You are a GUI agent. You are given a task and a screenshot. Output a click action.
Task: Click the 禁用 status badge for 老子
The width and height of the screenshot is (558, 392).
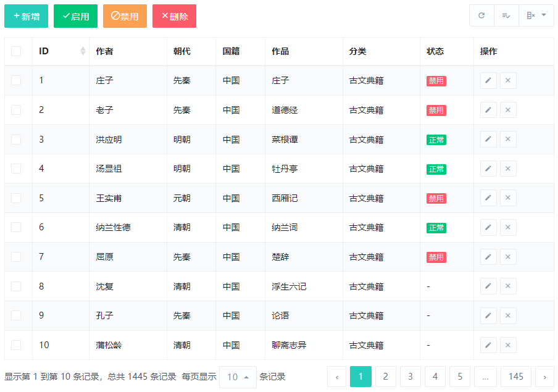pyautogui.click(x=436, y=111)
